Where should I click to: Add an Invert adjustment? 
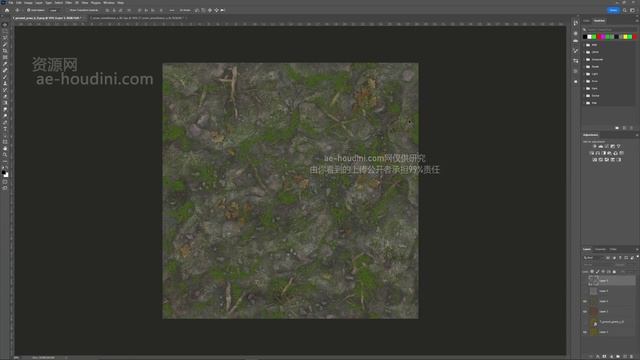[595, 160]
